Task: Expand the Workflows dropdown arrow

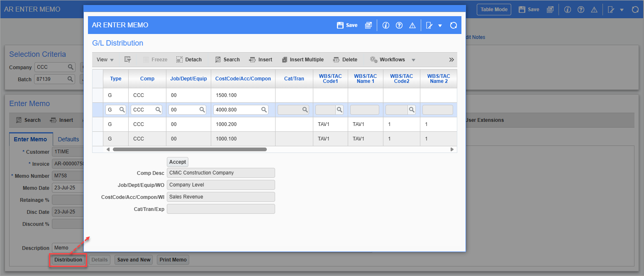Action: click(413, 60)
